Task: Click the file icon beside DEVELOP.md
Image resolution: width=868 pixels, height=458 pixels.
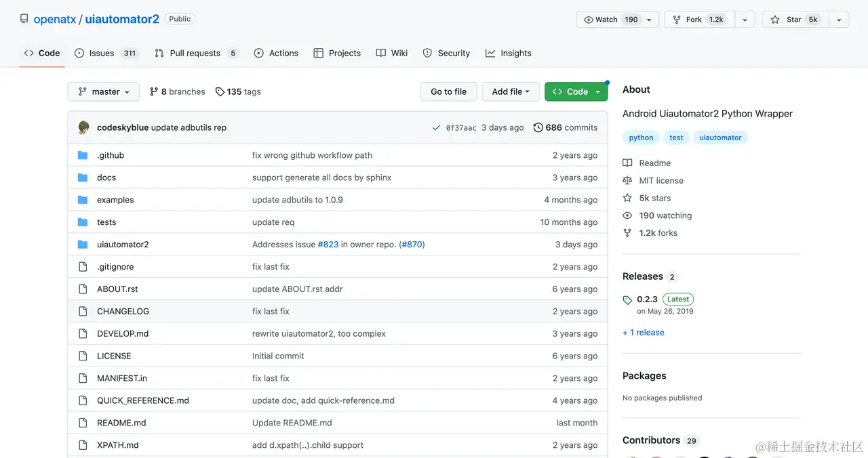Action: tap(83, 334)
